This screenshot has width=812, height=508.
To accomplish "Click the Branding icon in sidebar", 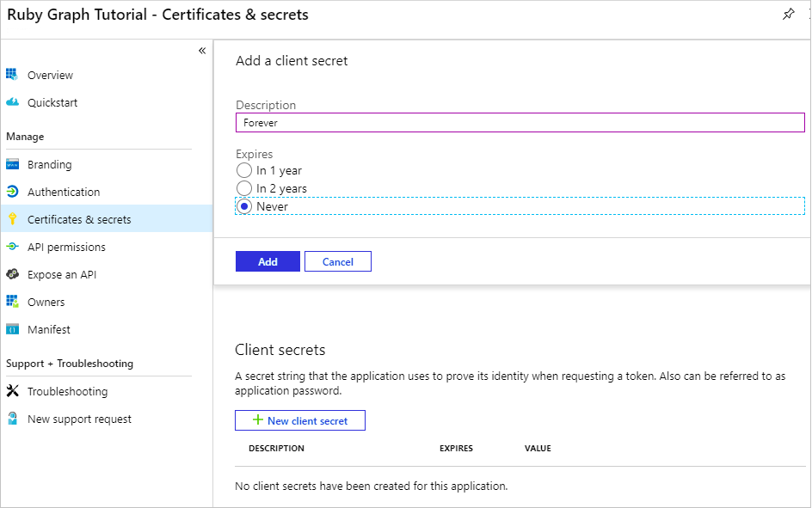I will pos(12,164).
